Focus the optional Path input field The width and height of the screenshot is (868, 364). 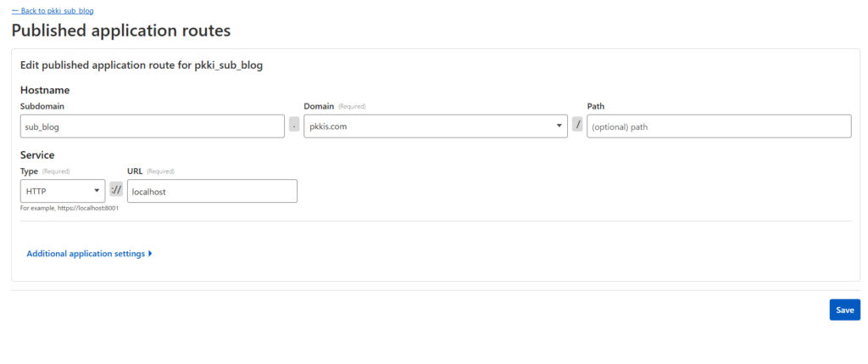point(719,126)
